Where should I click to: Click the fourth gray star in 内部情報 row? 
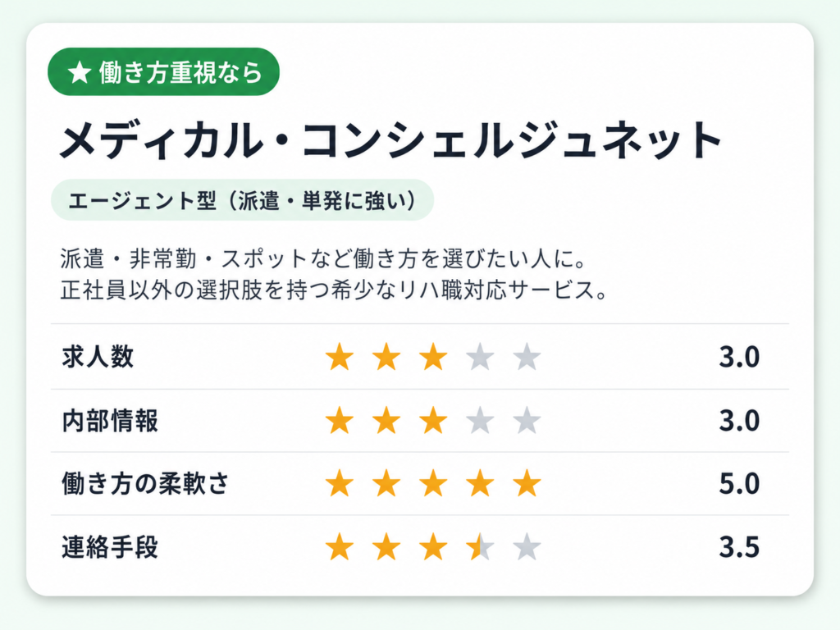480,420
